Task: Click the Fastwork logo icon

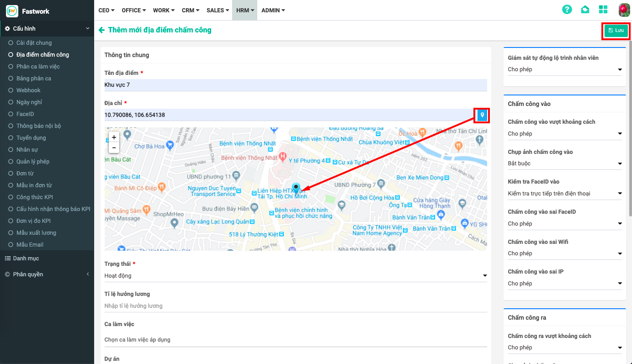Action: click(12, 11)
